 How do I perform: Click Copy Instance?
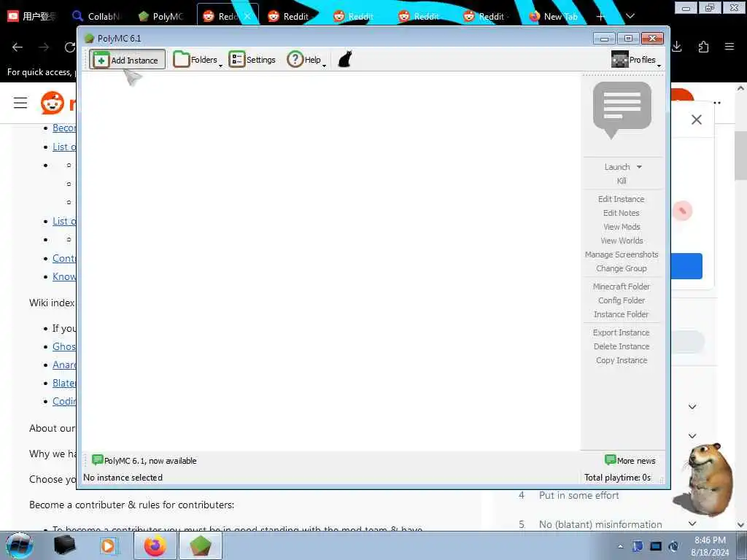pos(622,360)
